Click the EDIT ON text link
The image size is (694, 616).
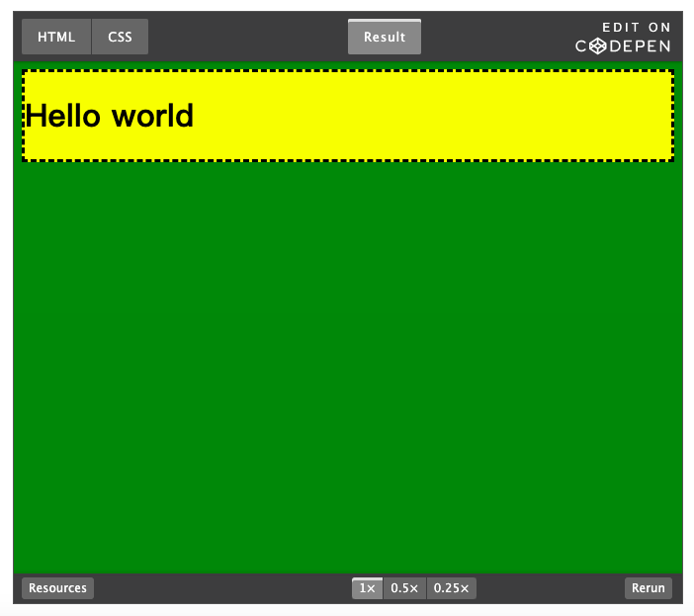point(636,28)
